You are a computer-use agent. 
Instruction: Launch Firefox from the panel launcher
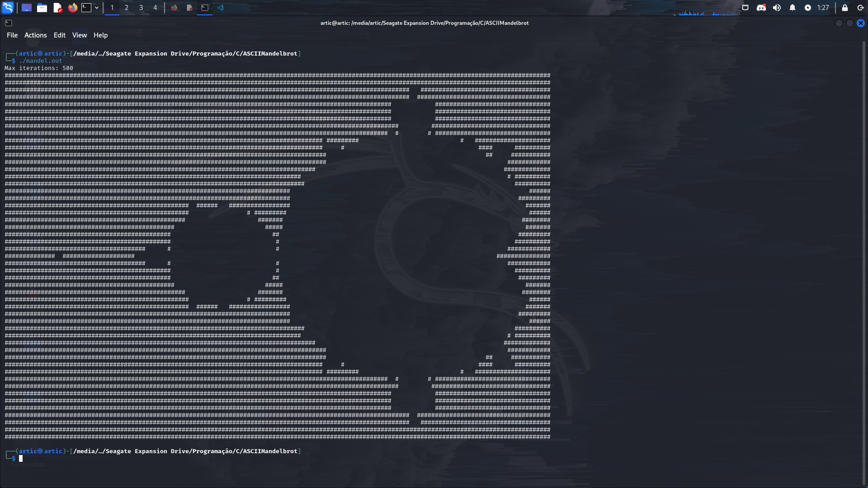point(73,8)
